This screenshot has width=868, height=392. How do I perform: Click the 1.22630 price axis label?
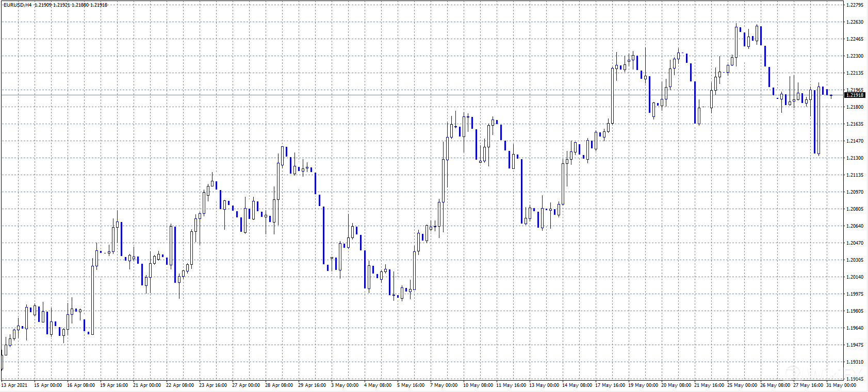855,22
